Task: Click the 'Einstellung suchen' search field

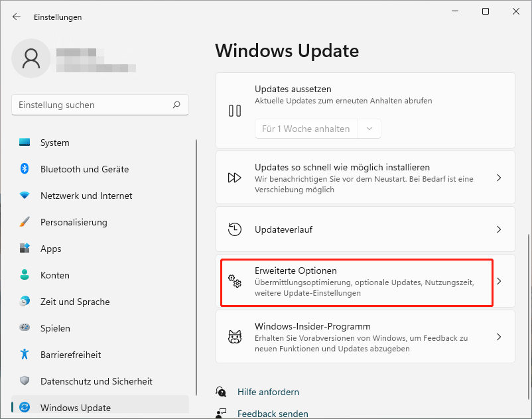Action: coord(100,105)
